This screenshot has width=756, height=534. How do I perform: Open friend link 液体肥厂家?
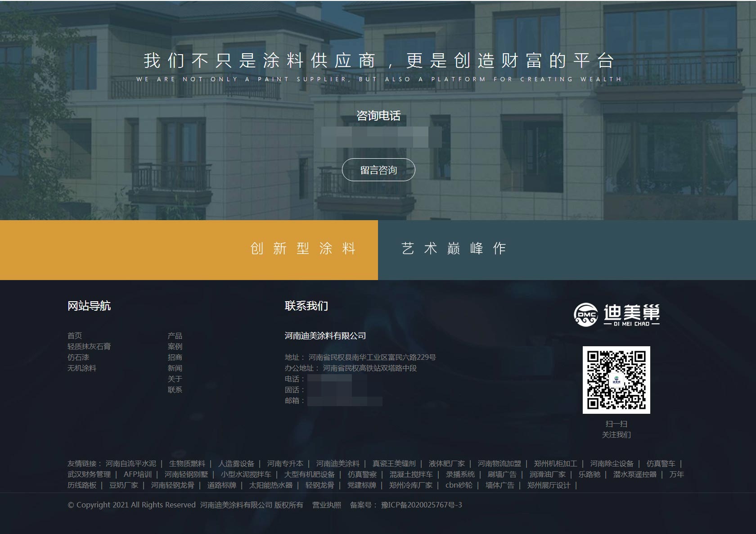point(447,463)
